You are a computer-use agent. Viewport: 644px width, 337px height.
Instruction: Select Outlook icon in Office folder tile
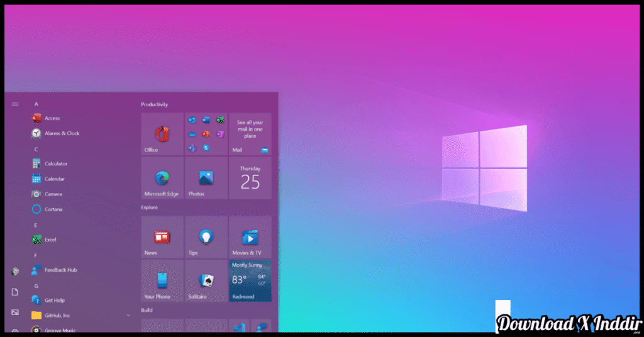192,120
